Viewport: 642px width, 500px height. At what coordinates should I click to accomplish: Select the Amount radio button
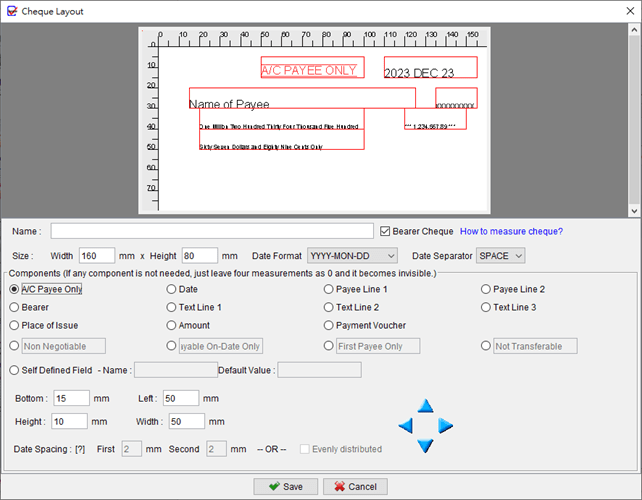click(171, 325)
